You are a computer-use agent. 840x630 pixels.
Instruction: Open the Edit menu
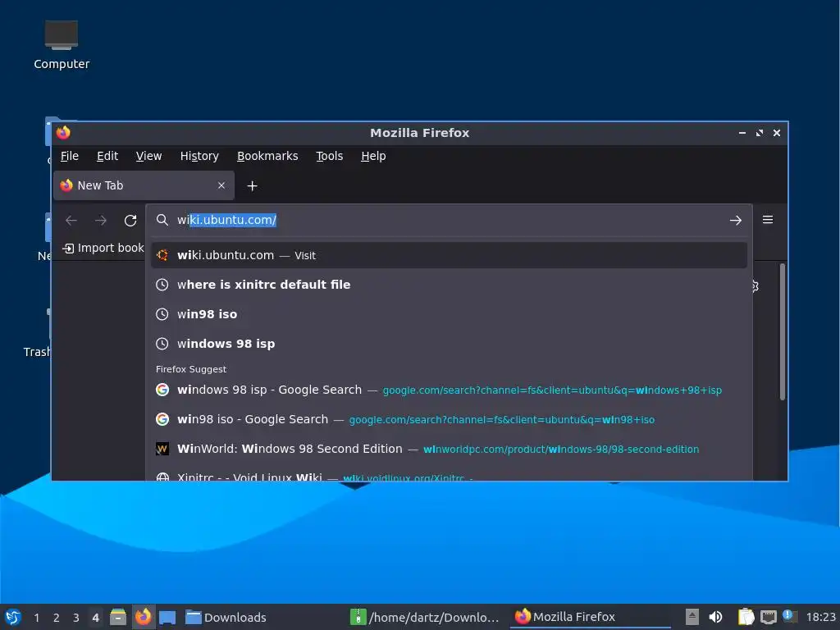point(107,156)
